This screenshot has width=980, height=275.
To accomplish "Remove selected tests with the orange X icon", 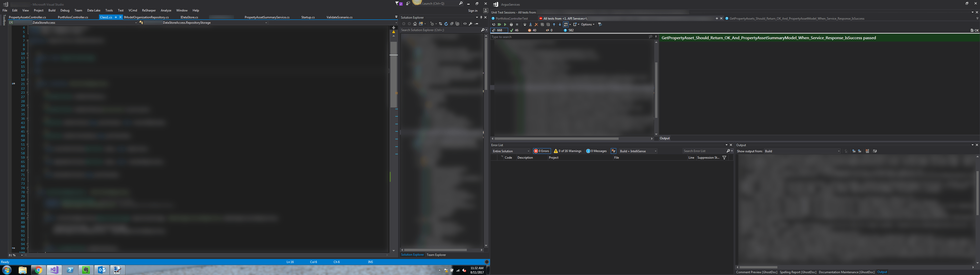I will pyautogui.click(x=536, y=25).
